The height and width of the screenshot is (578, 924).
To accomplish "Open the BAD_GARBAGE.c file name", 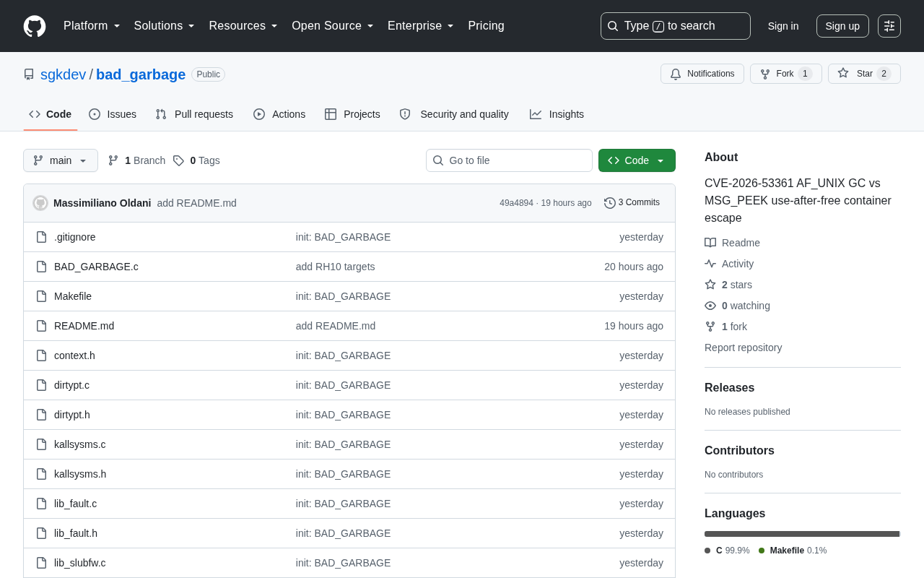I will click(x=96, y=267).
